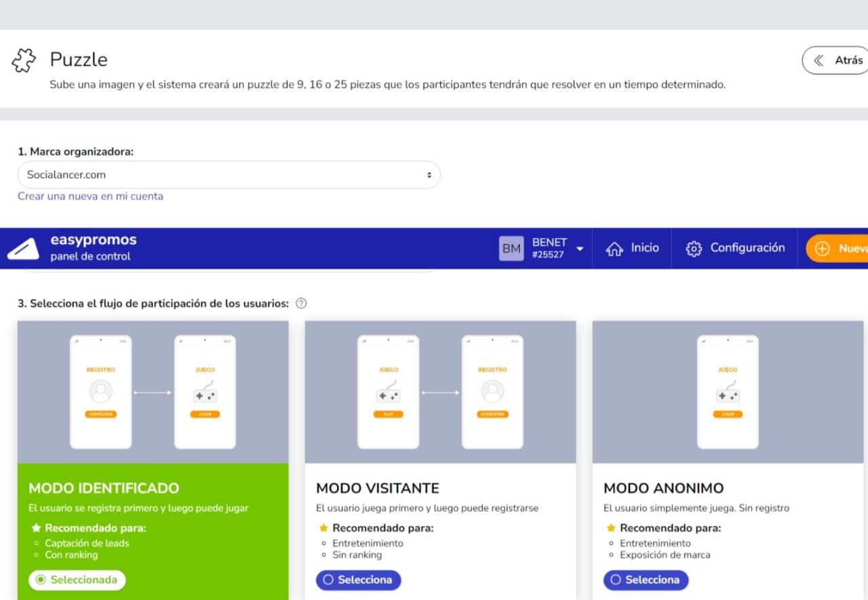Viewport: 868px width, 600px height.
Task: Click the orange Nueva button
Action: coord(837,248)
